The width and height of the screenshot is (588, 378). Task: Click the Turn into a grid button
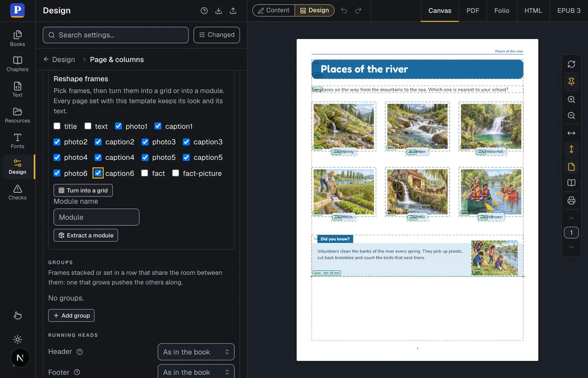point(83,190)
